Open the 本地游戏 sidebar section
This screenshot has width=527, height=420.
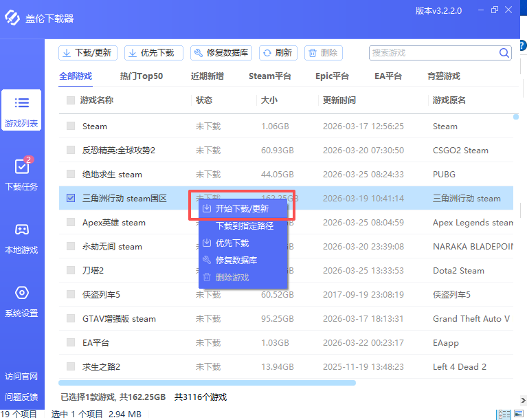point(21,239)
